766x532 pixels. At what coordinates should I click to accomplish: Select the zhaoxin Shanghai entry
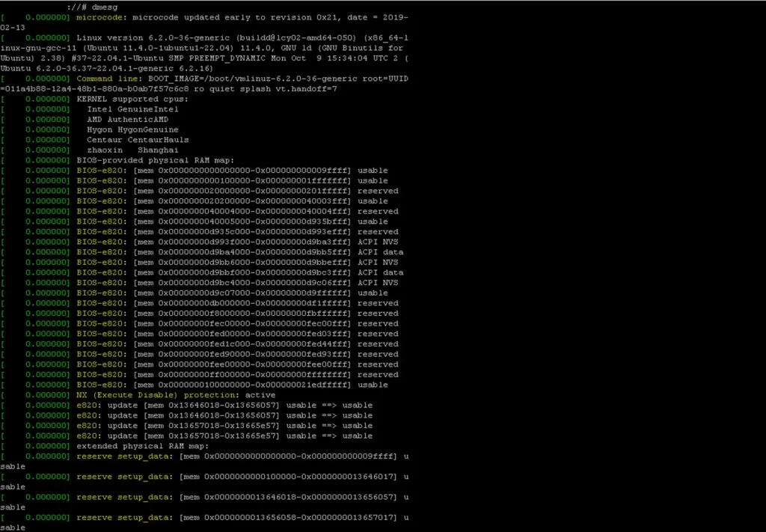(132, 150)
